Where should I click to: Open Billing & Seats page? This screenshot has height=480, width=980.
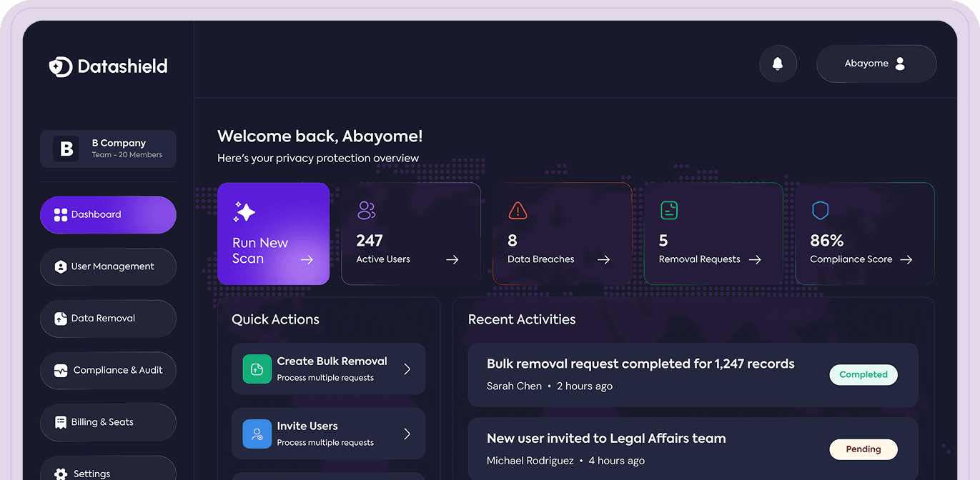click(x=107, y=422)
